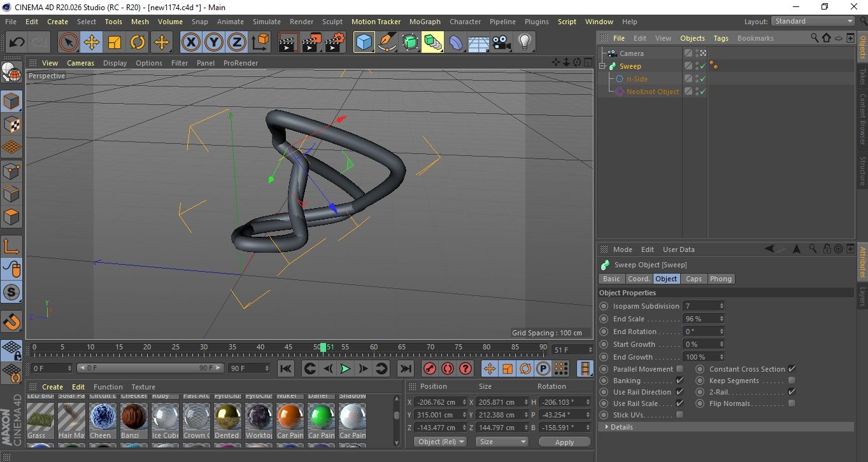Open the Spline Pen tool

387,43
